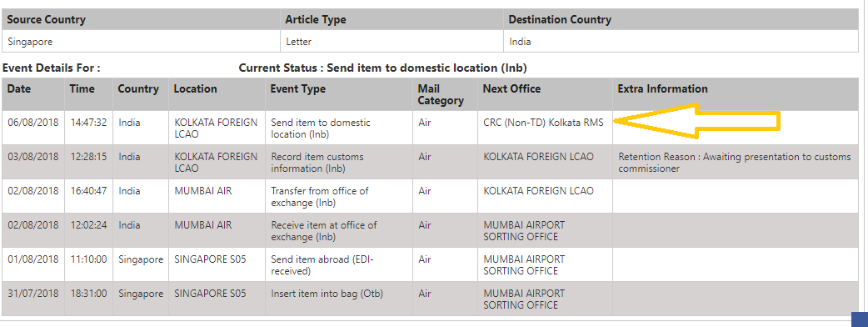Click CRC (Non-TD) Kolkata RMS cell

(544, 123)
